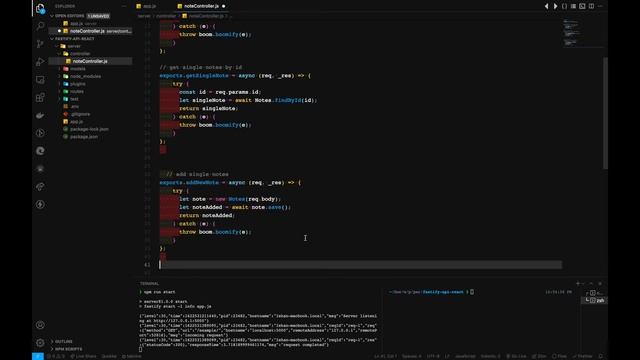640x360 pixels.
Task: Open the Manage gear icon
Action: point(40,343)
